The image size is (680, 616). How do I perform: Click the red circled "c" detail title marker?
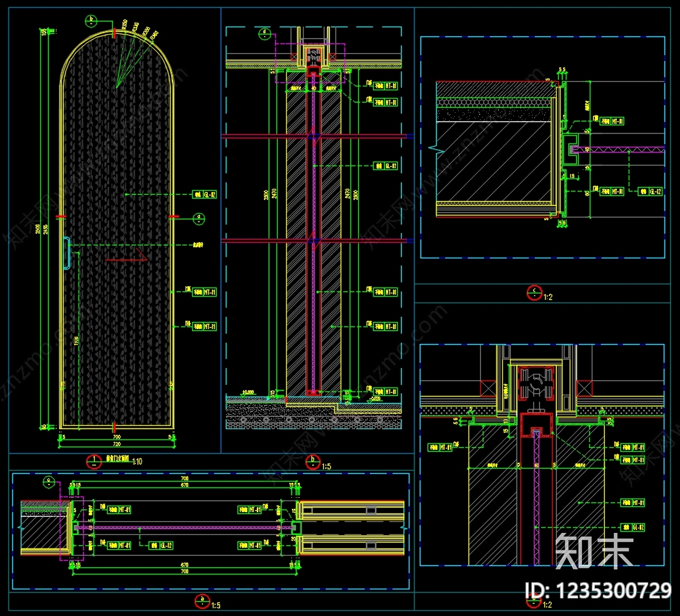tap(534, 293)
